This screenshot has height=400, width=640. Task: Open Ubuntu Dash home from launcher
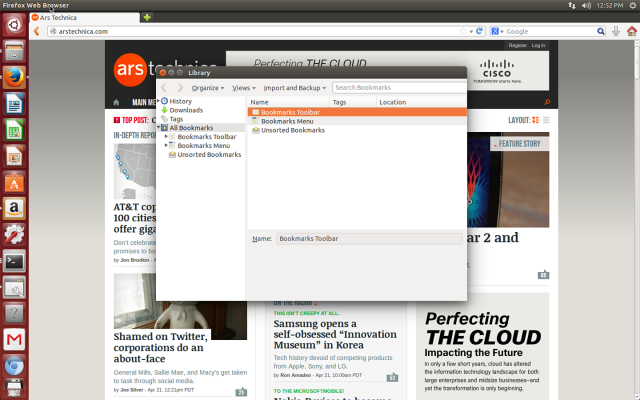[14, 25]
